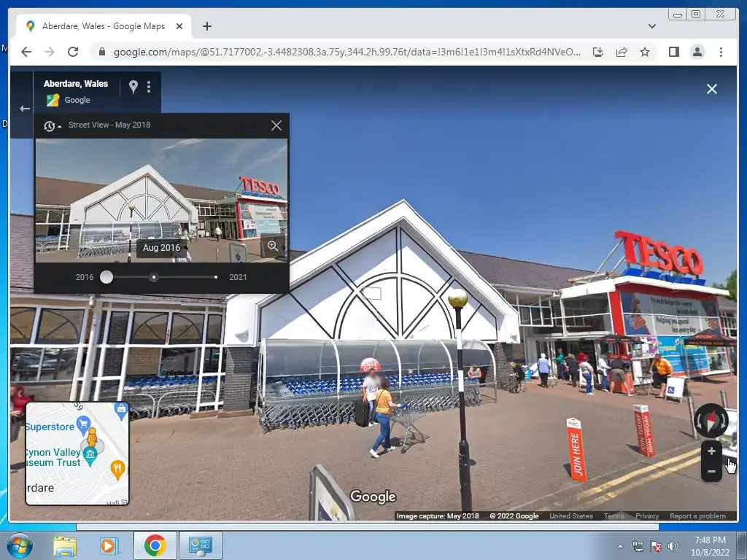
Task: Click the address bar URL field
Action: (x=347, y=52)
